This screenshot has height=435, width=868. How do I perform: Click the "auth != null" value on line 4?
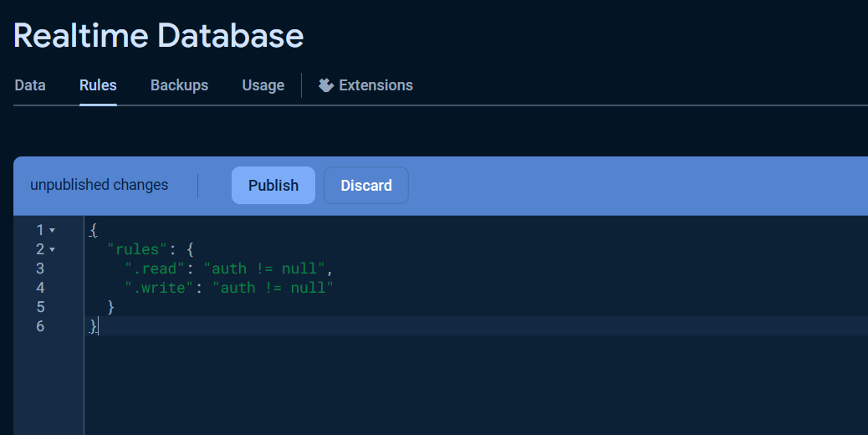pos(273,288)
